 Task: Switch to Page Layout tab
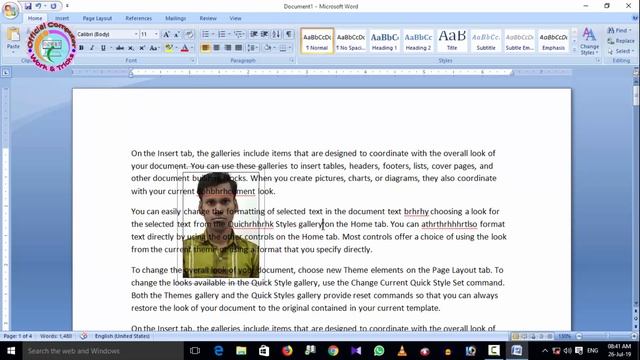(97, 18)
